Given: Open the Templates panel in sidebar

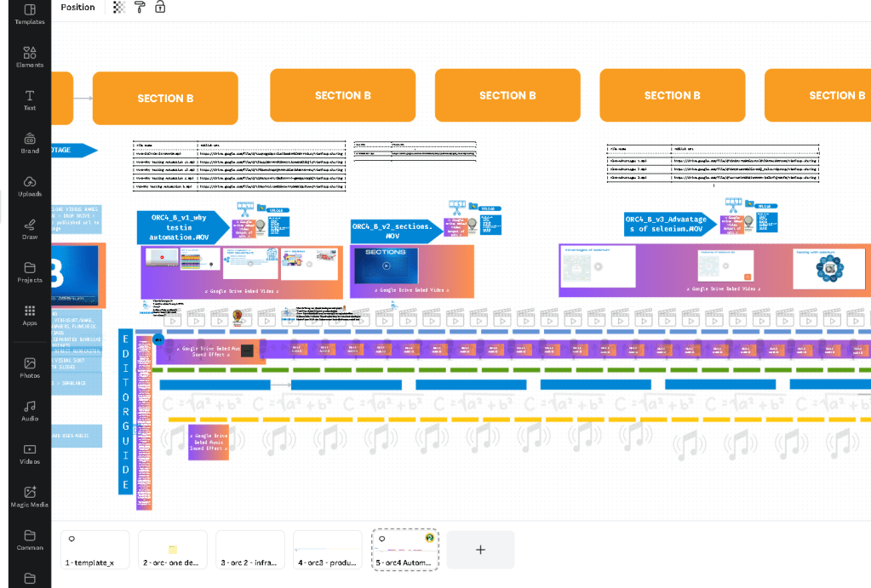Looking at the screenshot, I should click(x=30, y=14).
